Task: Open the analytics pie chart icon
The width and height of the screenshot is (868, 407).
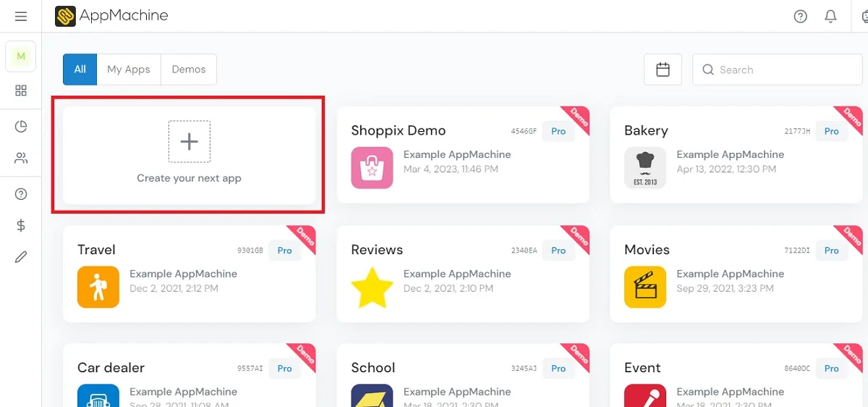Action: [x=21, y=127]
